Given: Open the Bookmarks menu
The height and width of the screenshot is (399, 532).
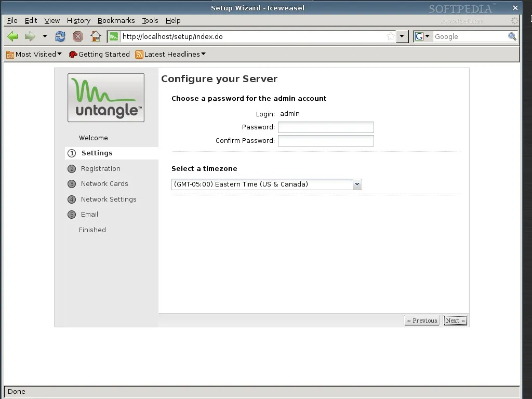Looking at the screenshot, I should coord(116,20).
